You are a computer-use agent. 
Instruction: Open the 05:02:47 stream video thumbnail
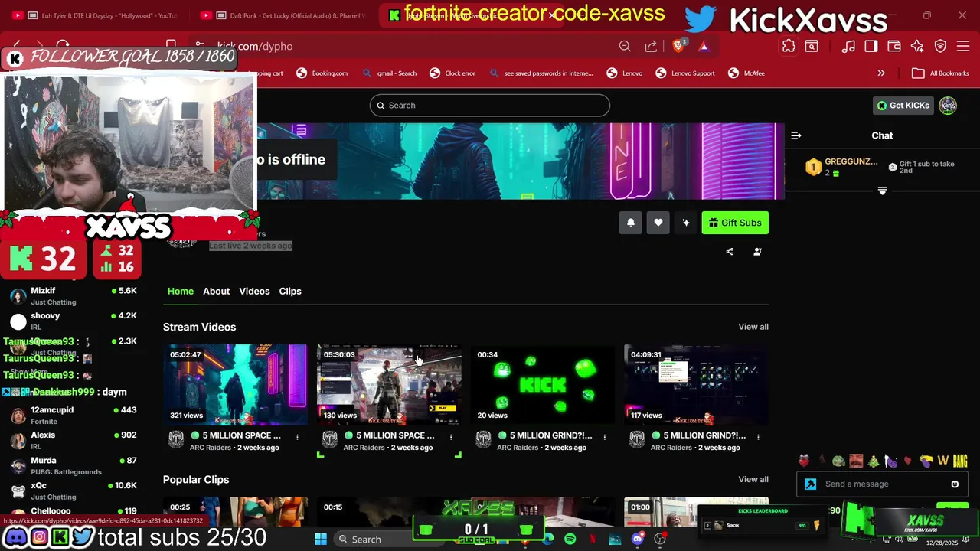pos(235,384)
